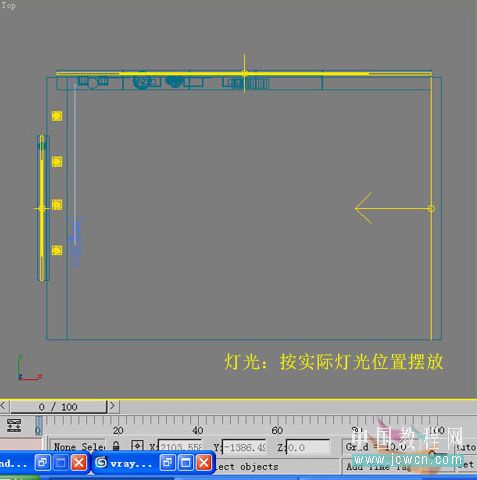Click the Grid = 10.0 readout
The image size is (477, 480).
point(376,447)
